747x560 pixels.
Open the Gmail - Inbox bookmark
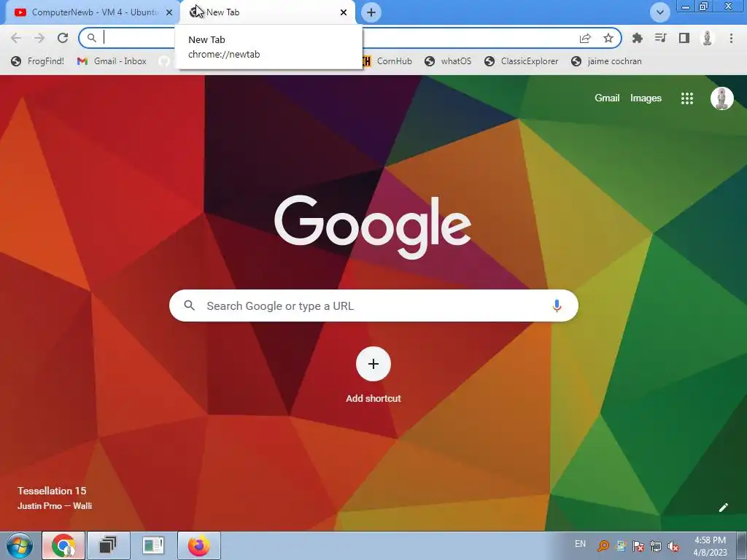click(x=112, y=61)
